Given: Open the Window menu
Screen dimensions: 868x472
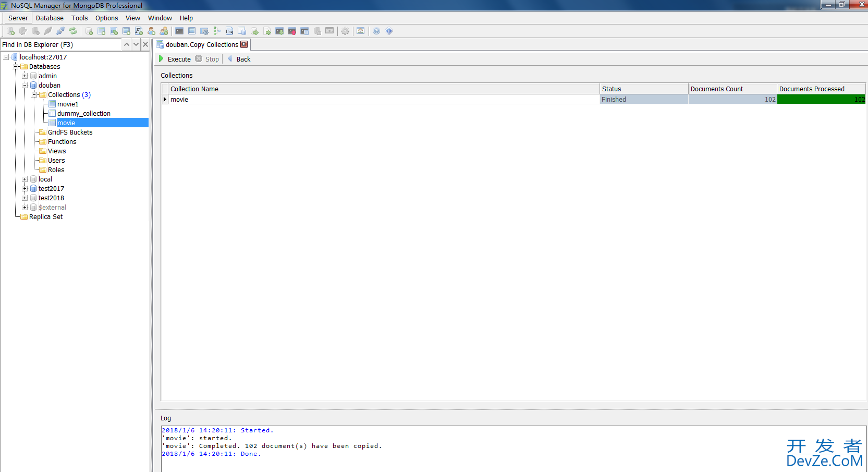Looking at the screenshot, I should coord(160,18).
